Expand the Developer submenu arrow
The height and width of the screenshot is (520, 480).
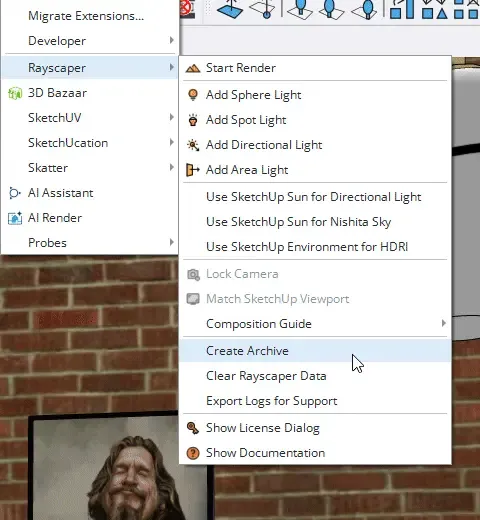pos(172,40)
